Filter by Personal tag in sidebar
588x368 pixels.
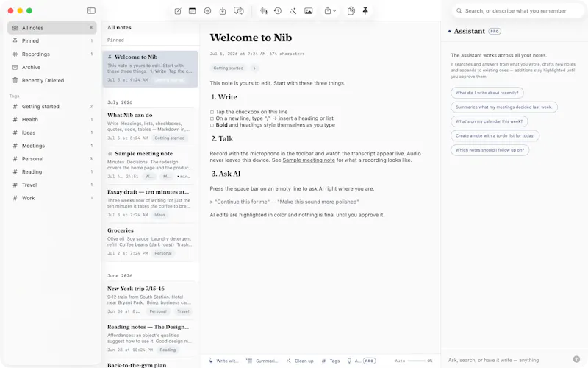pyautogui.click(x=51, y=159)
